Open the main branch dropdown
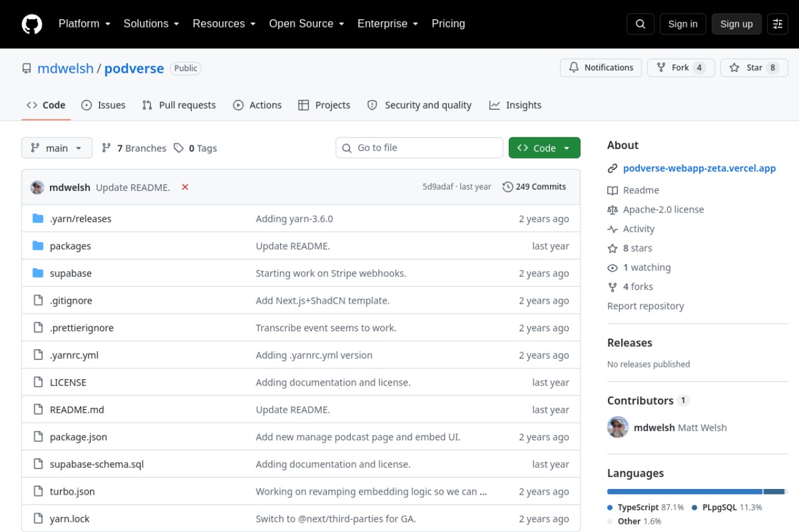The height and width of the screenshot is (532, 799). 57,148
